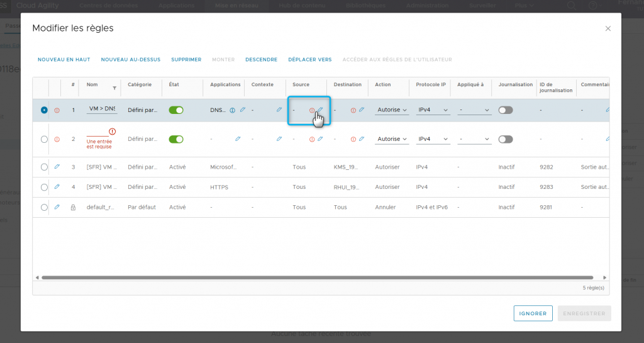The image size is (644, 343).
Task: Expand the Appliqué à dropdown in rule 1
Action: click(x=474, y=110)
